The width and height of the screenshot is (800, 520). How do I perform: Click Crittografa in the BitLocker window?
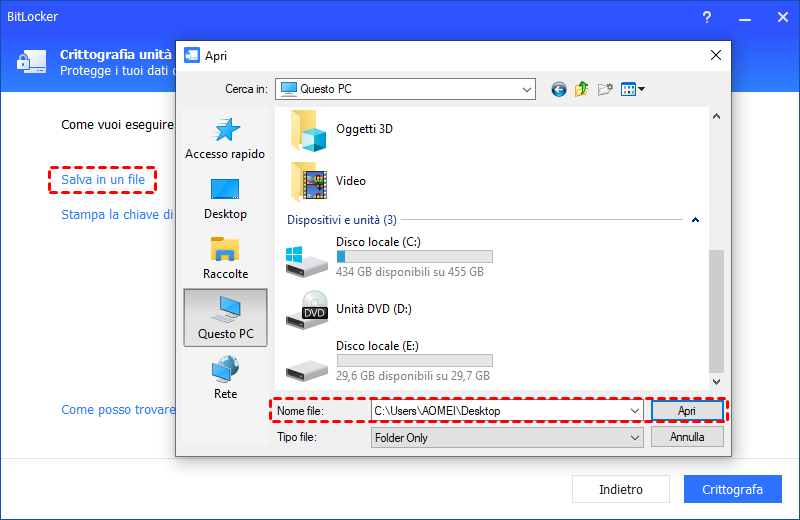click(733, 489)
